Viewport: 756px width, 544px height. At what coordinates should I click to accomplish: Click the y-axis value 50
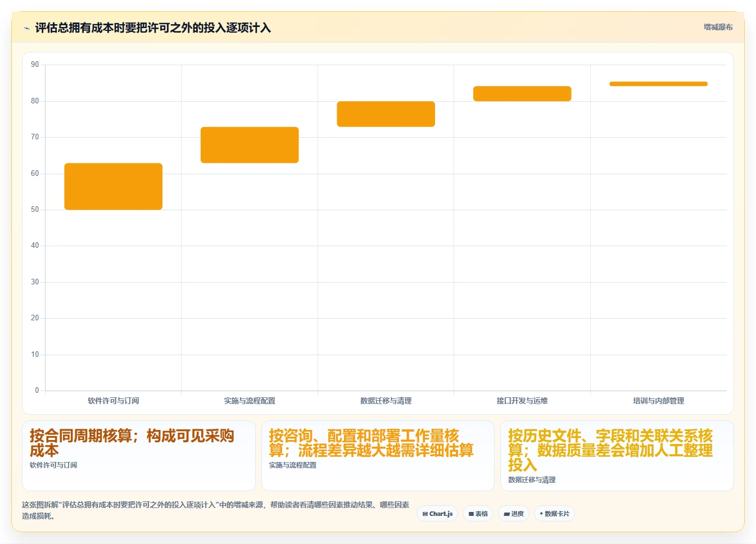coord(35,210)
